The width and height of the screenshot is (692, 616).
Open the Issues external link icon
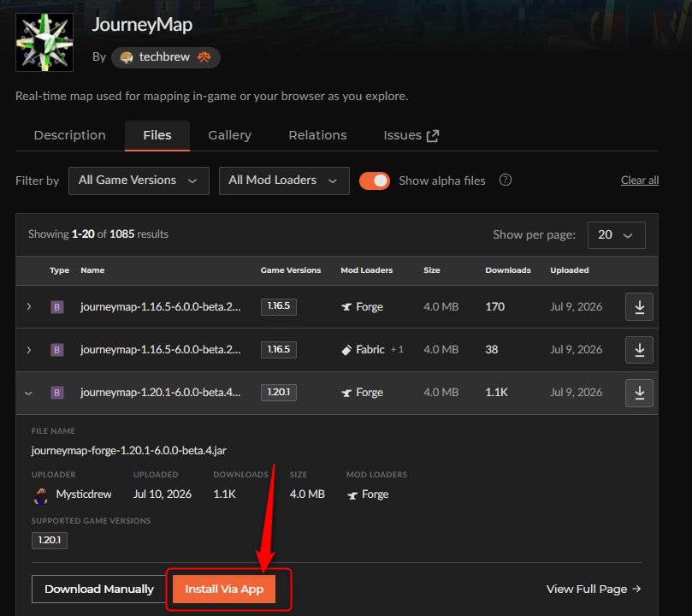pyautogui.click(x=433, y=135)
